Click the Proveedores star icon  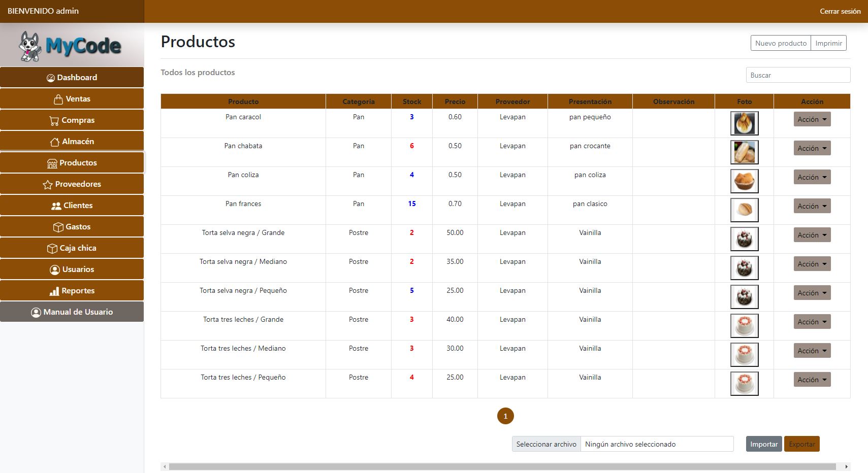tap(48, 185)
